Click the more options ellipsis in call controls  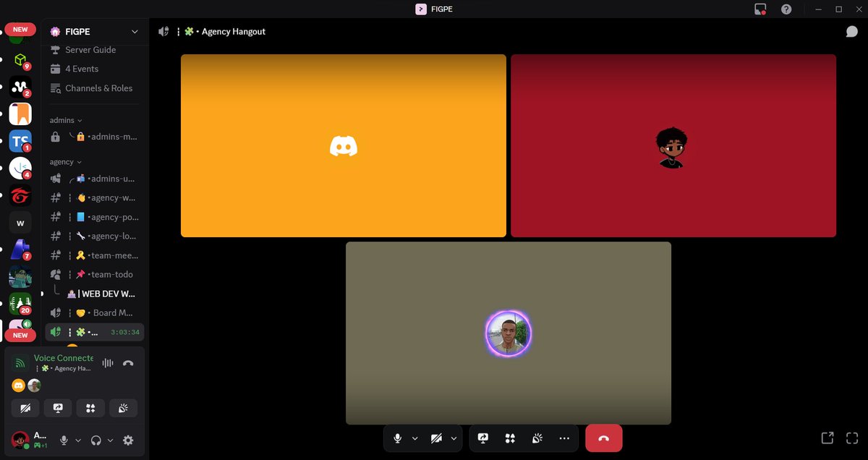(564, 438)
